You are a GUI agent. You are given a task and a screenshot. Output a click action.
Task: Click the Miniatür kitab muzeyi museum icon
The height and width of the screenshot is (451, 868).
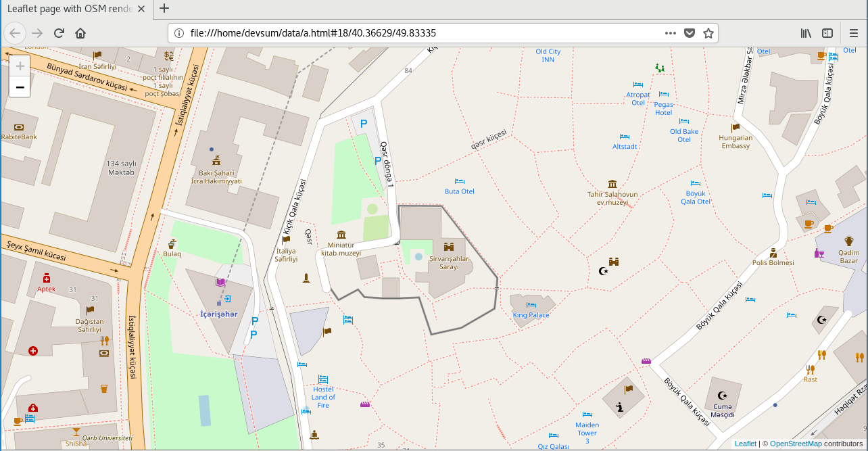(x=341, y=235)
